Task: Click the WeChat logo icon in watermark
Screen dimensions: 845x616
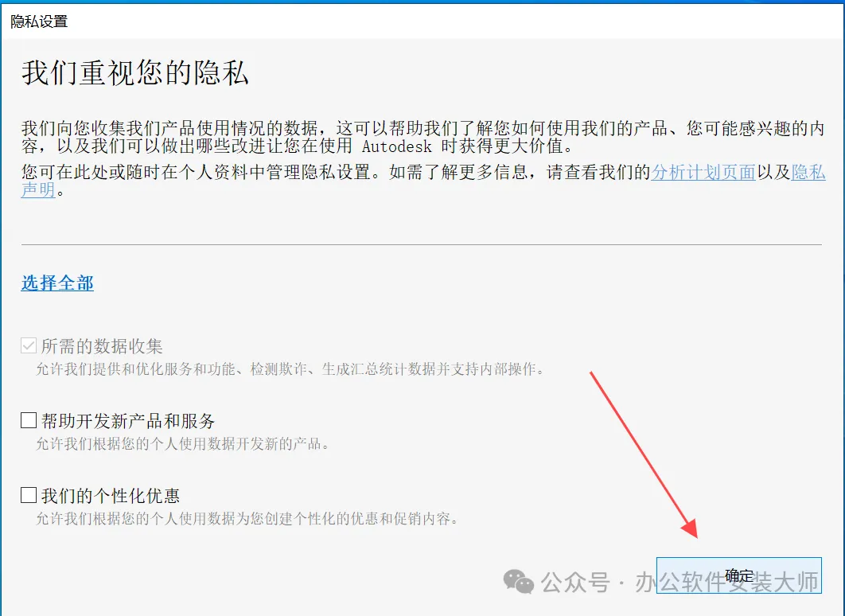Action: coord(519,582)
